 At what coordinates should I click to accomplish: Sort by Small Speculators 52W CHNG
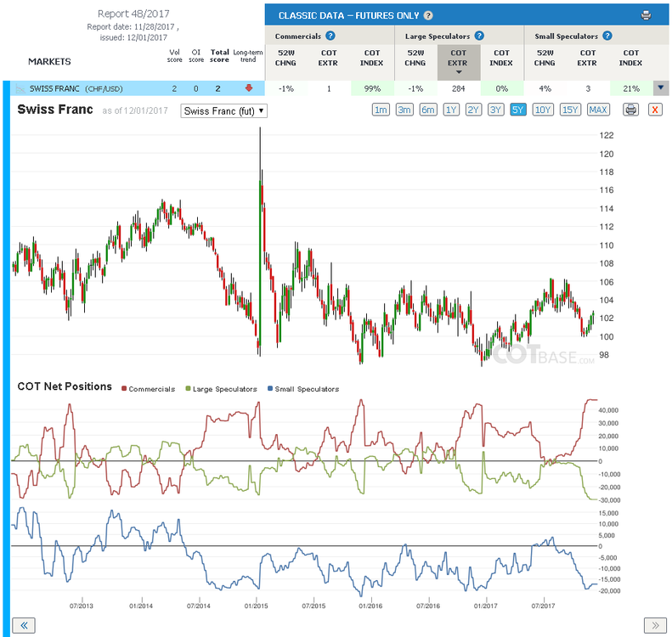pyautogui.click(x=545, y=58)
